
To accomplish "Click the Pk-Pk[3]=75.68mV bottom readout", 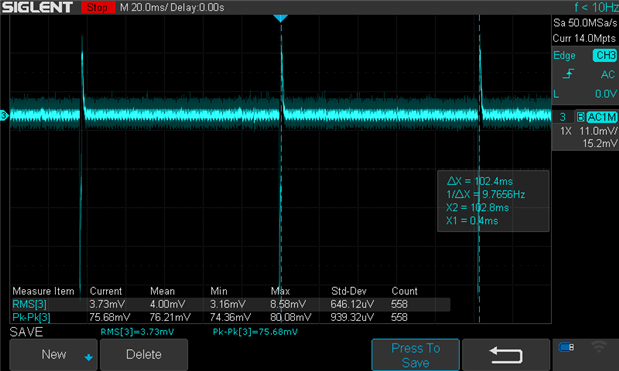I will click(x=255, y=332).
